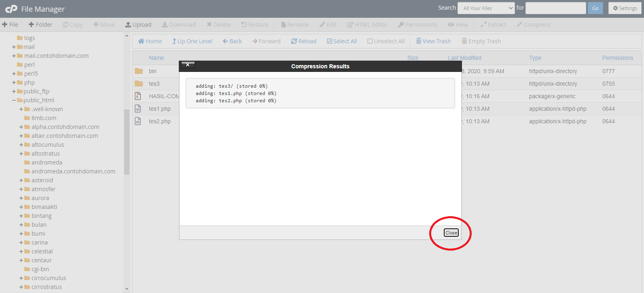Viewport: 644px width, 293px height.
Task: Create a new folder using Folder button
Action: [40, 25]
